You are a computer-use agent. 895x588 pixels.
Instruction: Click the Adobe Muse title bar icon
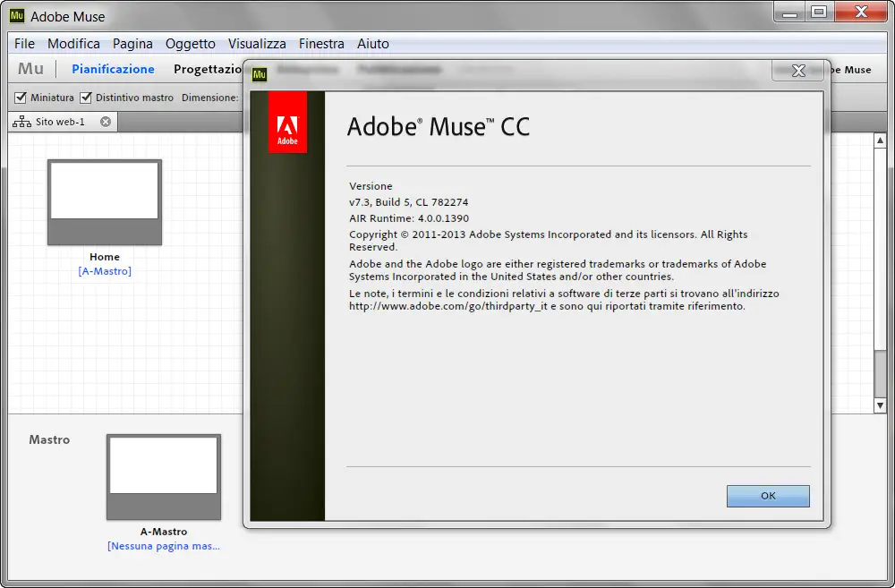point(17,16)
